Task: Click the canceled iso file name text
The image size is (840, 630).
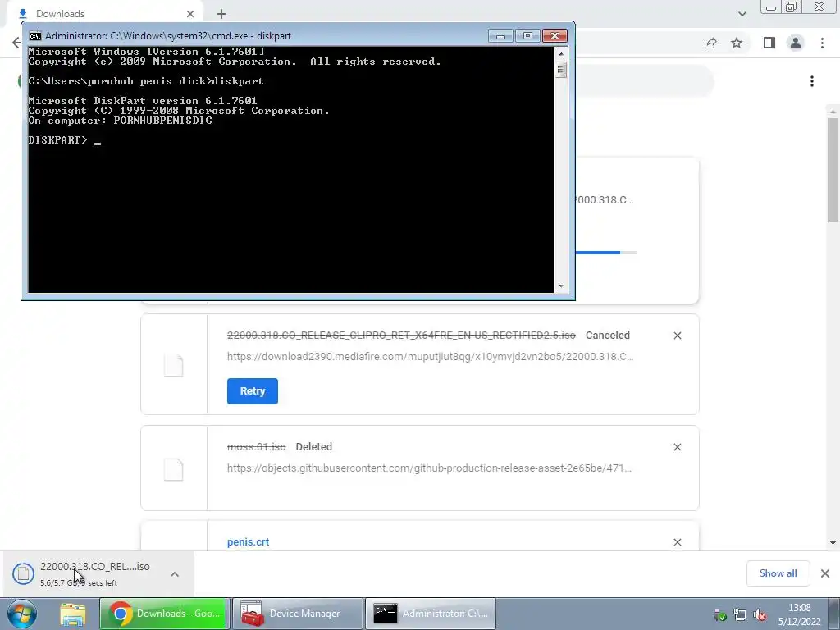Action: tap(401, 336)
